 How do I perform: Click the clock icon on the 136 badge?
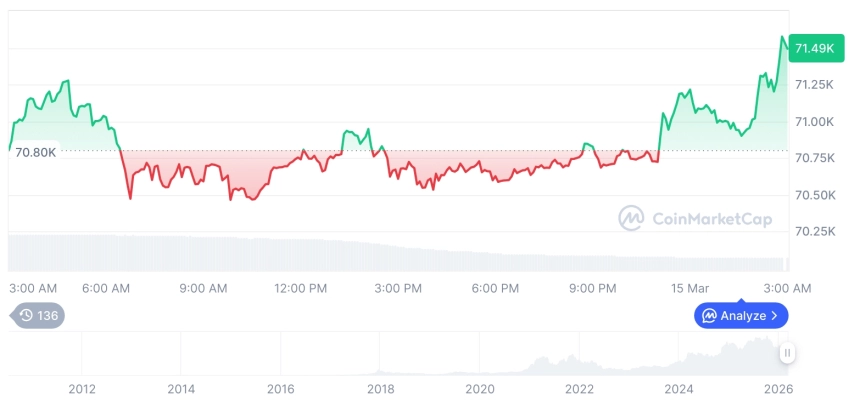click(26, 315)
